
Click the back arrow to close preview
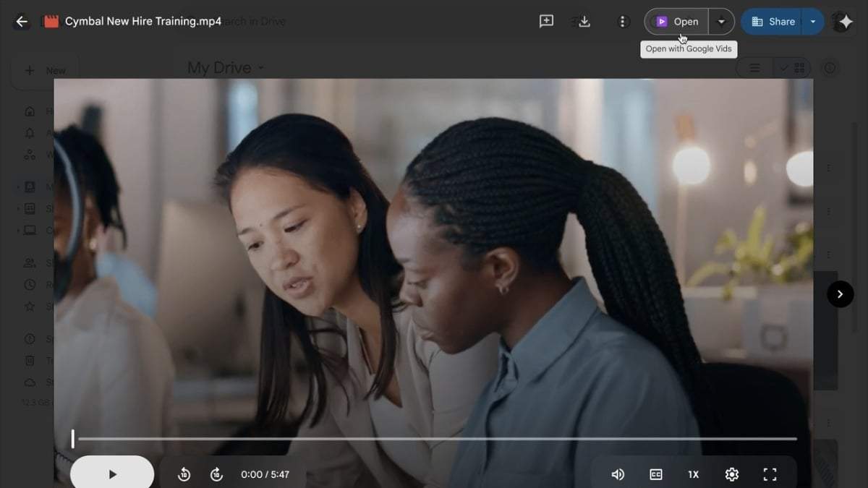tap(22, 22)
